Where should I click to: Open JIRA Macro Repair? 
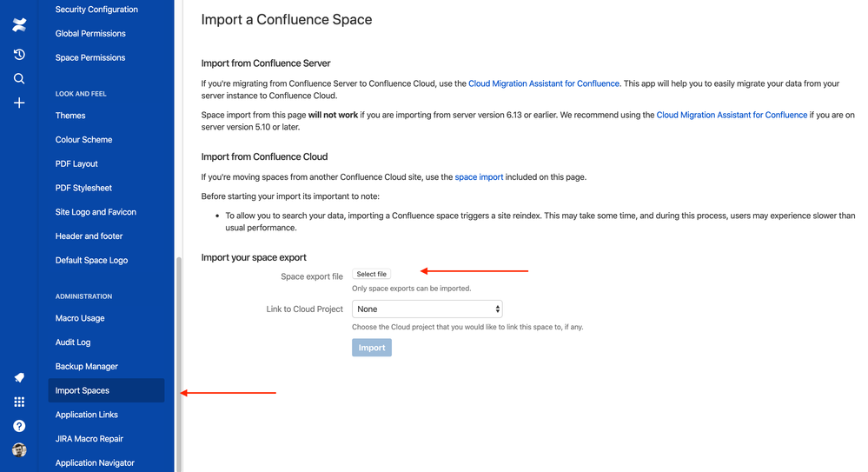pyautogui.click(x=89, y=439)
